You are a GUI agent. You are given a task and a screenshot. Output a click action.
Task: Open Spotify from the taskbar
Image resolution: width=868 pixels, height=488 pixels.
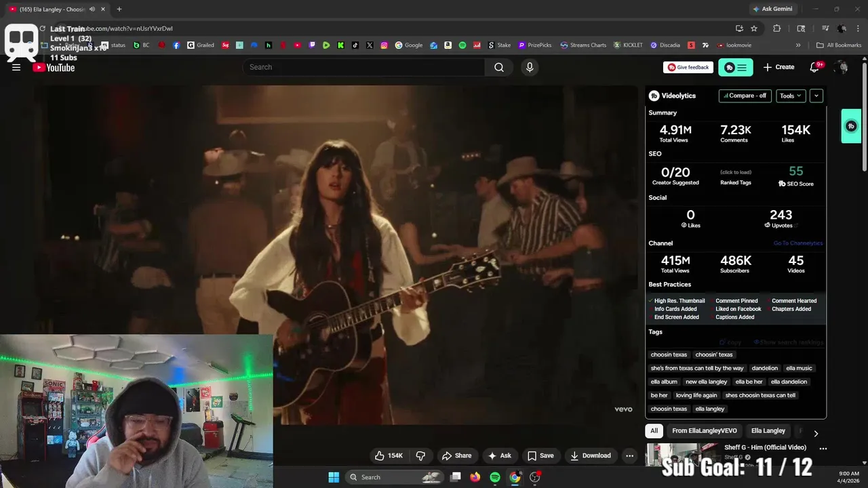click(495, 477)
